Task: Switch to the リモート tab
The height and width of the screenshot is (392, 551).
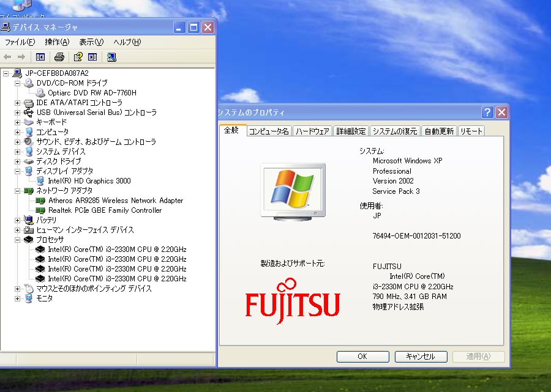Action: tap(471, 131)
